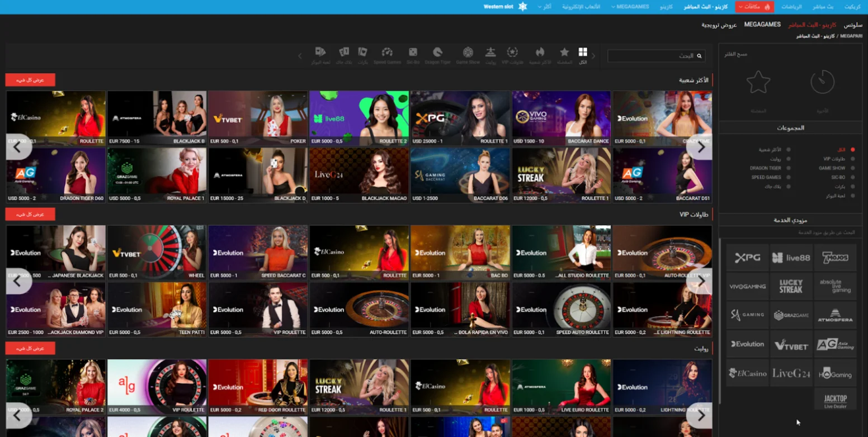Click the search magnifier icon

tap(699, 56)
